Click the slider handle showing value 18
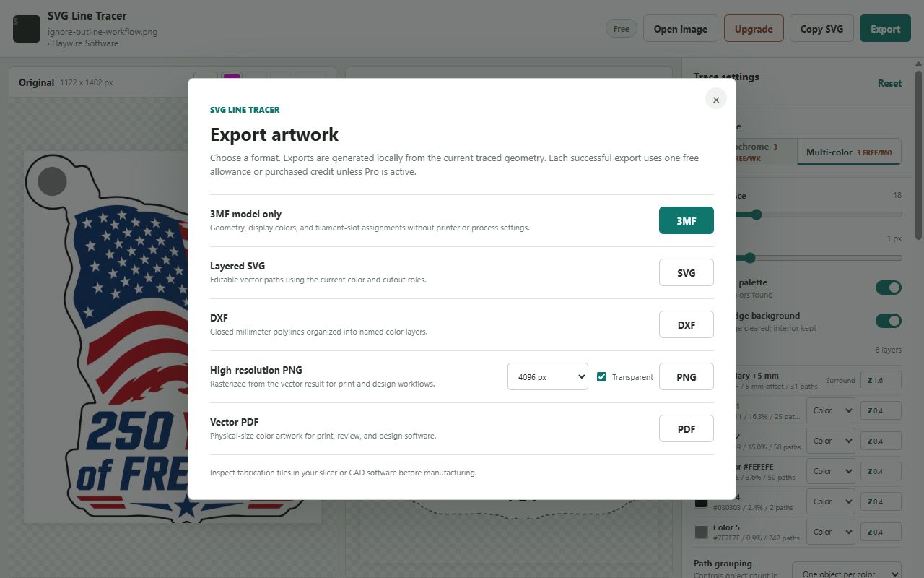The width and height of the screenshot is (924, 578). [x=757, y=215]
